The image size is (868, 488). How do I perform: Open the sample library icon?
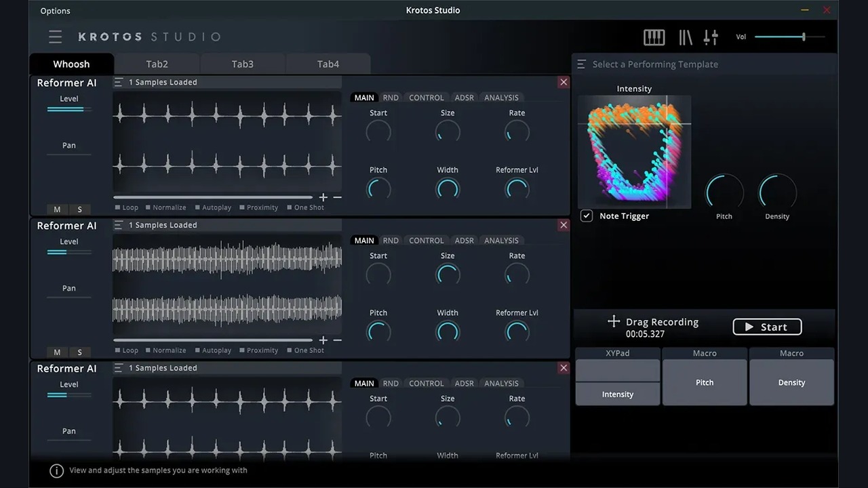click(x=686, y=37)
